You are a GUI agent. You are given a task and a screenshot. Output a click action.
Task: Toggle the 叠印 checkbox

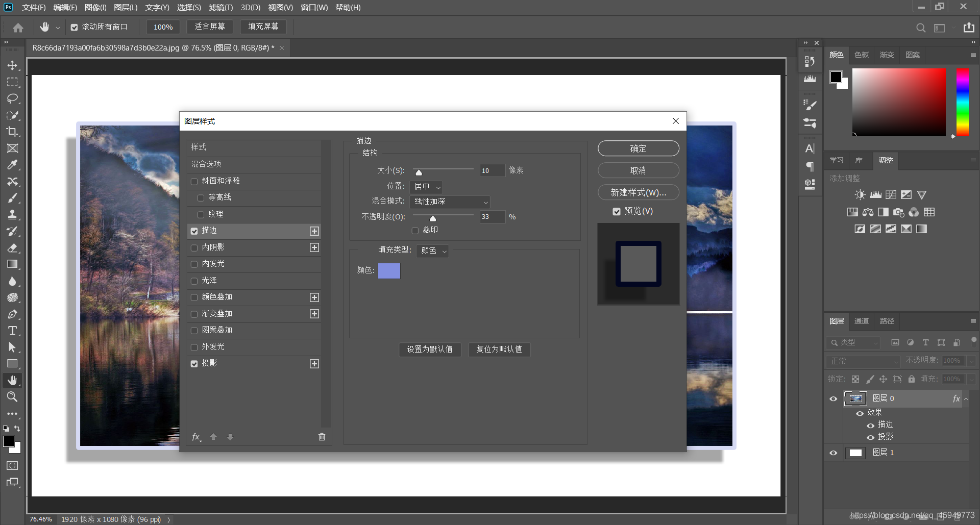click(415, 231)
